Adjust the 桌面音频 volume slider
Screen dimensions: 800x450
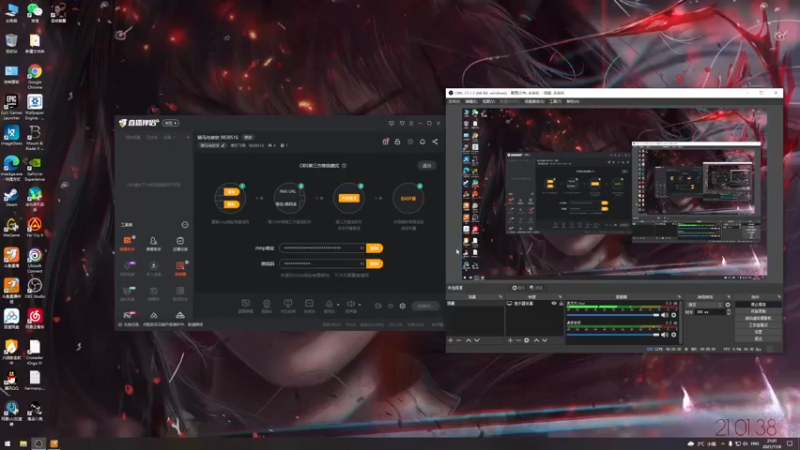click(x=613, y=335)
